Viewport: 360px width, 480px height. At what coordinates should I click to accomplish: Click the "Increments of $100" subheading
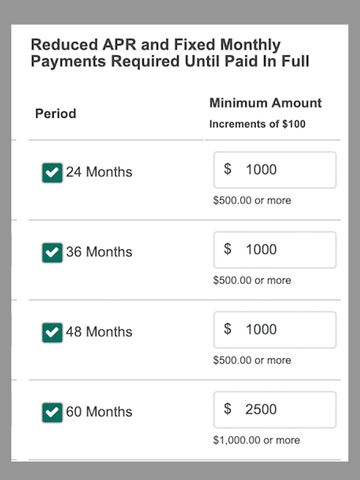(257, 124)
